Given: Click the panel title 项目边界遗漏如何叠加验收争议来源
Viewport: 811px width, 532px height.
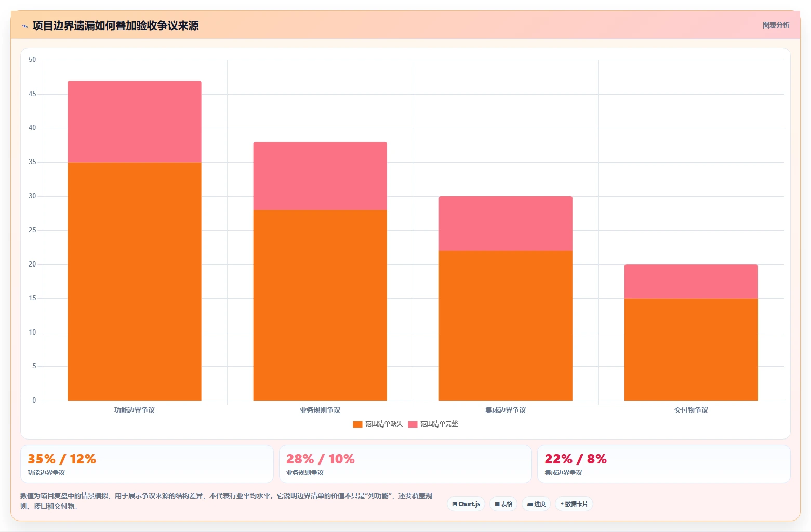Looking at the screenshot, I should pyautogui.click(x=115, y=25).
